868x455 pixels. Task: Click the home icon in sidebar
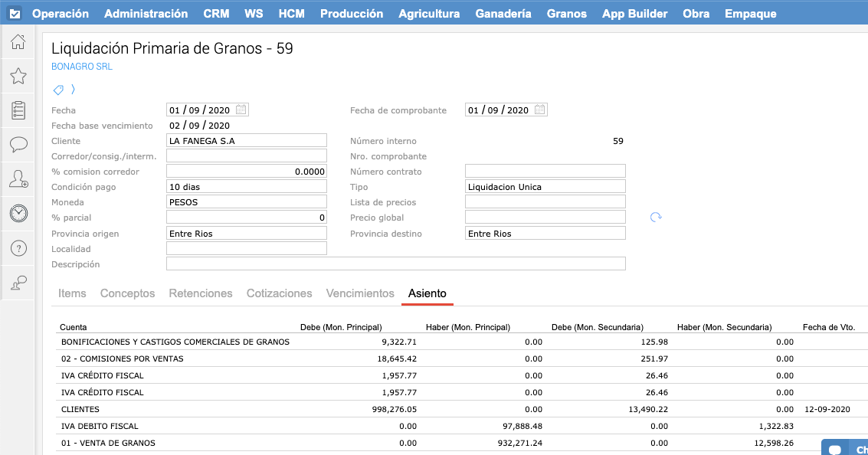point(18,42)
